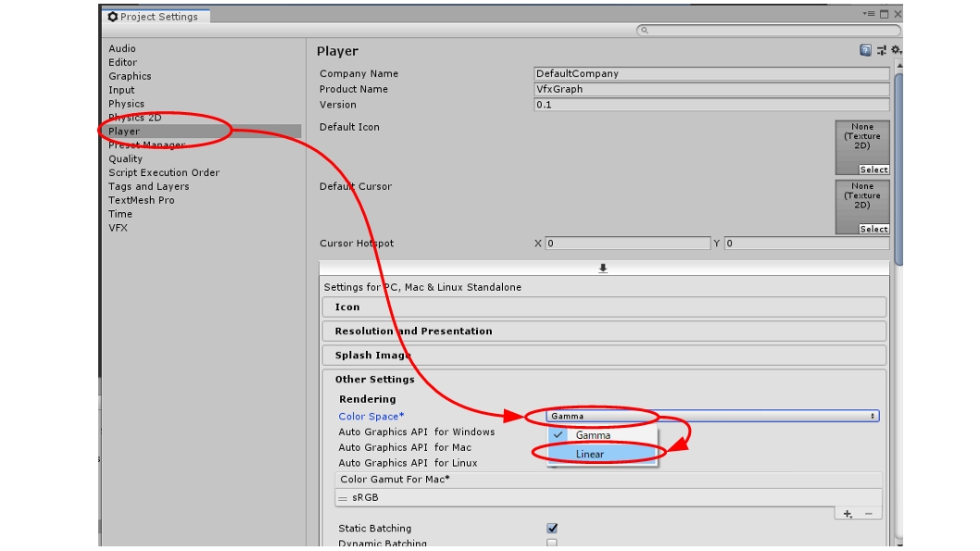The height and width of the screenshot is (551, 980).
Task: Expand Resolution and Presentation section
Action: [604, 332]
